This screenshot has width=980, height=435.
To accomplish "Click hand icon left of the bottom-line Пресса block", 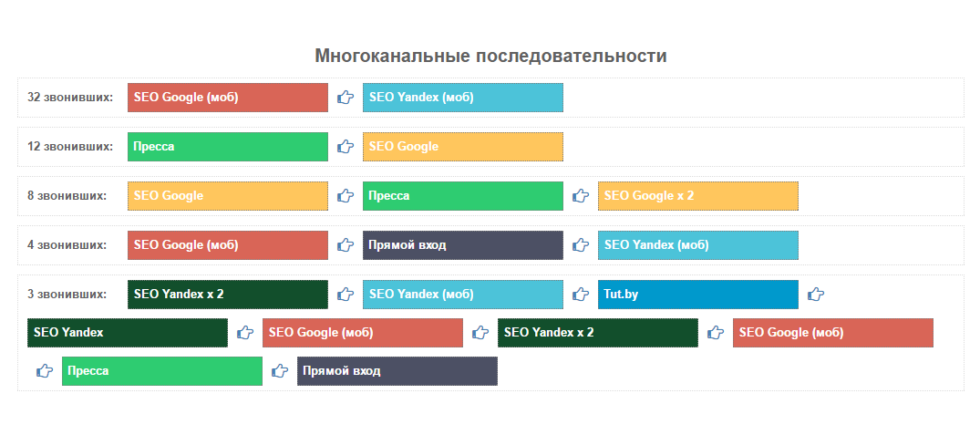I will (44, 371).
